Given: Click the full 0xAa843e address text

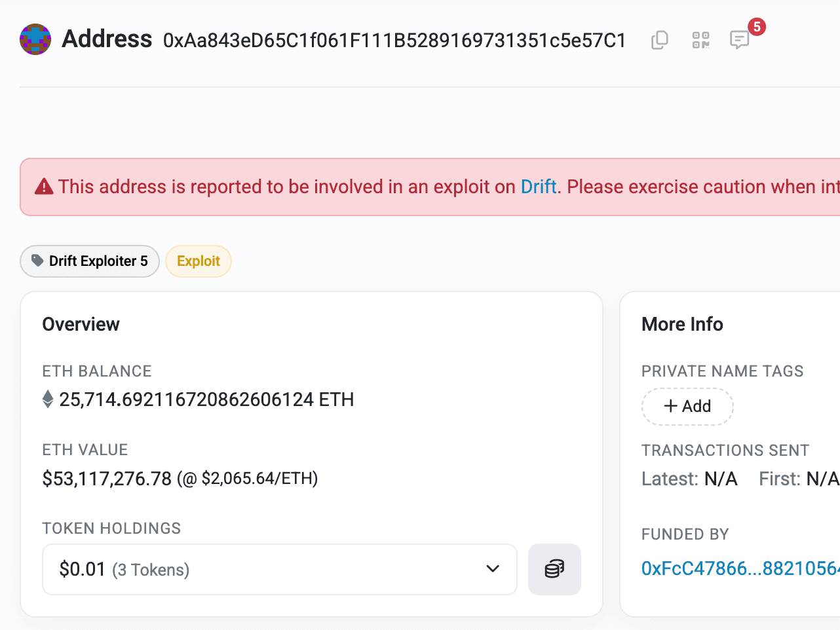Looking at the screenshot, I should tap(394, 41).
